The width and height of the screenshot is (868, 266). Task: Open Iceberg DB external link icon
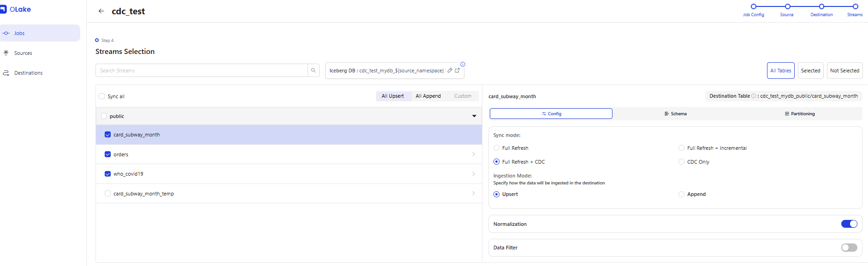tap(457, 71)
